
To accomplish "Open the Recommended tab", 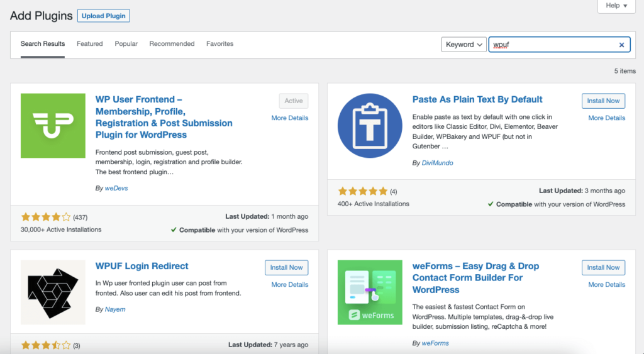I will 172,44.
